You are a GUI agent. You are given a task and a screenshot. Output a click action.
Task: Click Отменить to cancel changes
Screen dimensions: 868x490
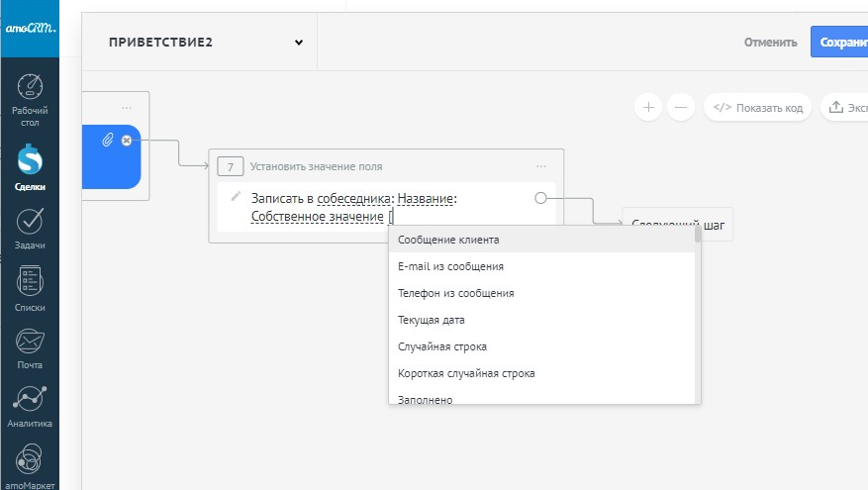(770, 43)
